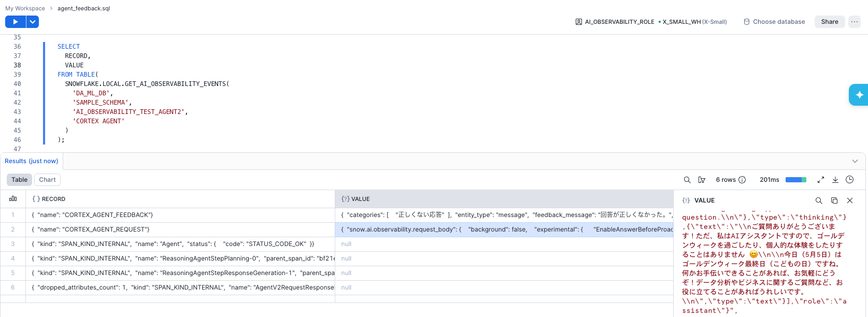Image resolution: width=868 pixels, height=317 pixels.
Task: Click the Share button
Action: tap(830, 22)
